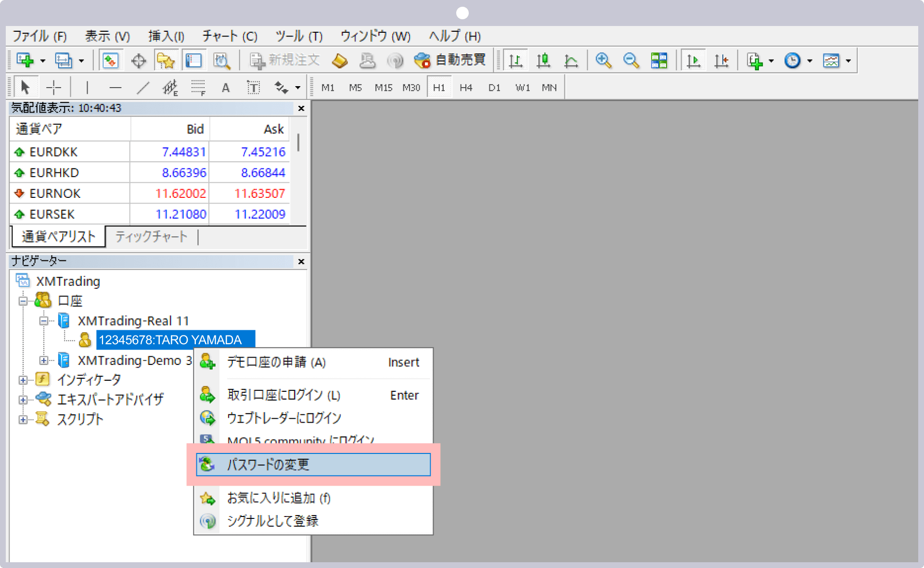Open the チャート (C) menu
This screenshot has width=924, height=568.
(230, 36)
